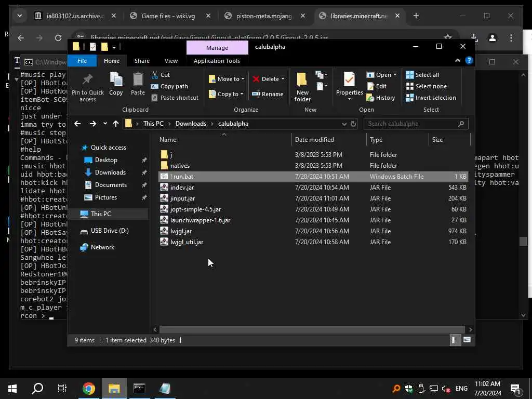Refresh the calubalpha folder view
Viewport: 532px width, 399px height.
(353, 124)
